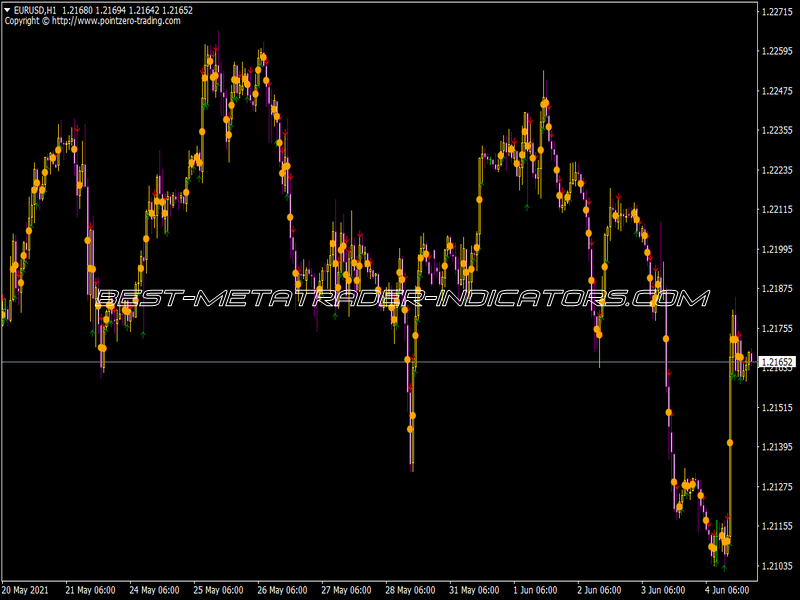The height and width of the screenshot is (600, 800).
Task: Click the 24 May 06:00 time label
Action: (x=154, y=590)
